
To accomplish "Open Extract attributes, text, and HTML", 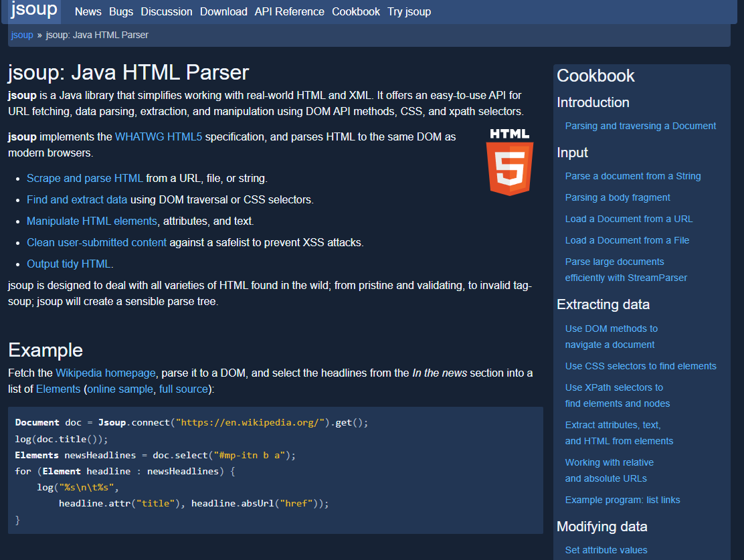I will 619,433.
